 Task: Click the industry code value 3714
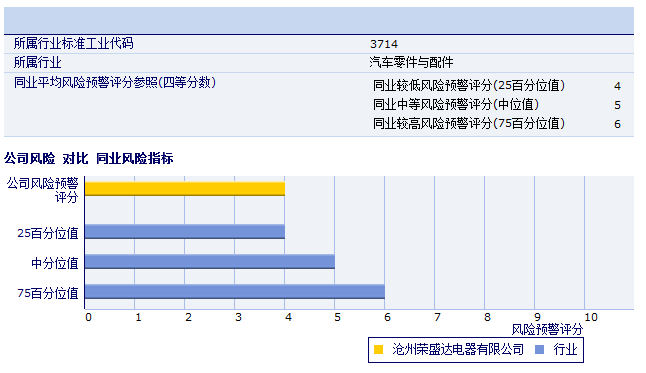[384, 44]
